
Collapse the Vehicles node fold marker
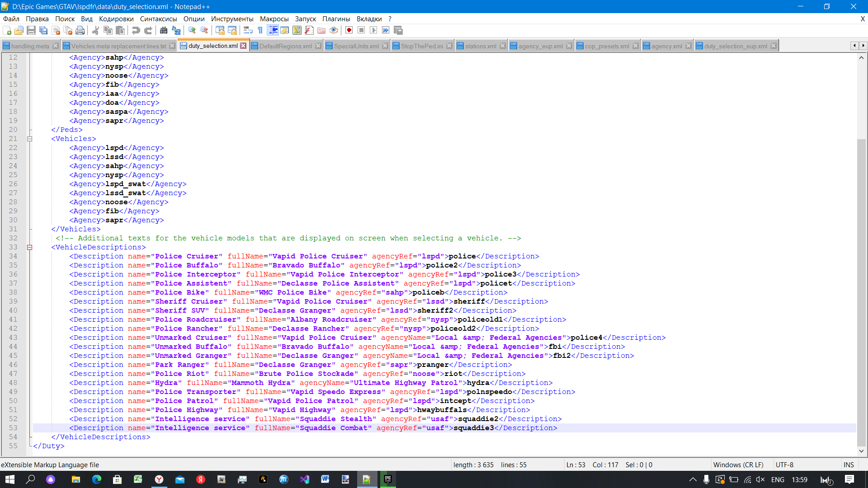(x=30, y=139)
